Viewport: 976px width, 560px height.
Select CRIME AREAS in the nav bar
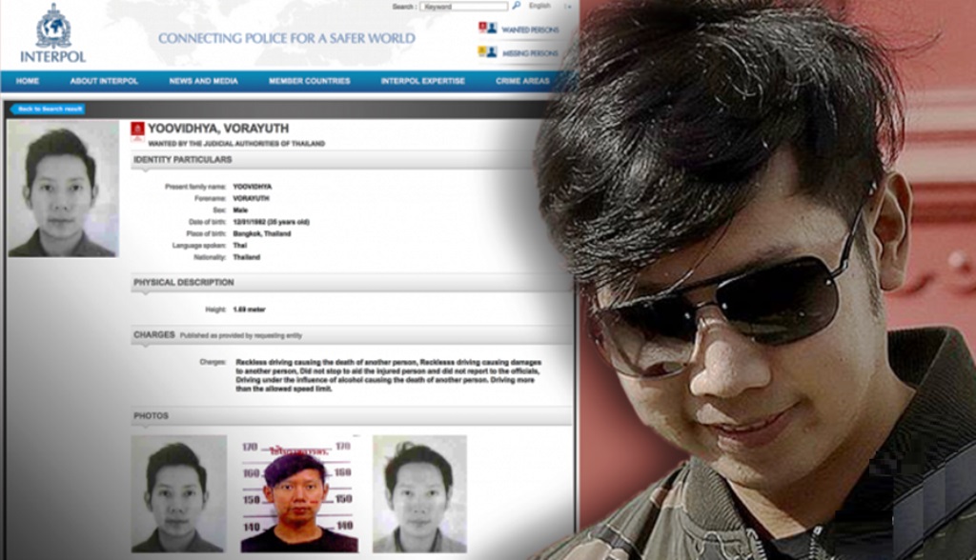(522, 81)
